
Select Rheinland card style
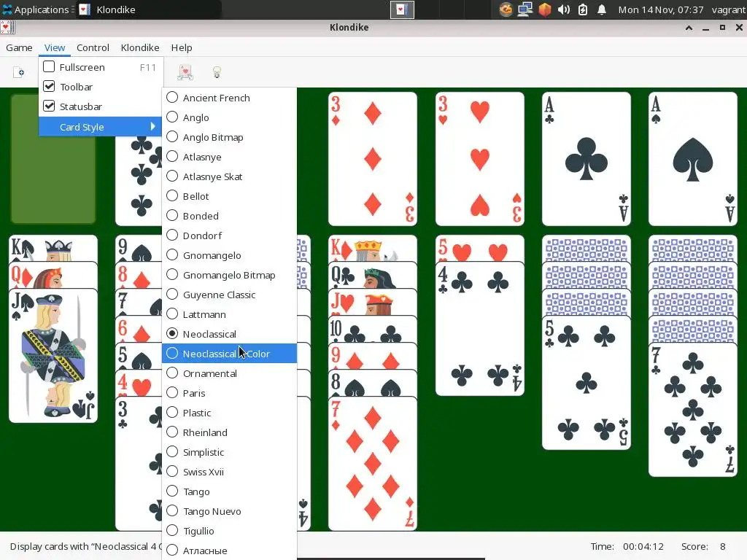tap(229, 432)
